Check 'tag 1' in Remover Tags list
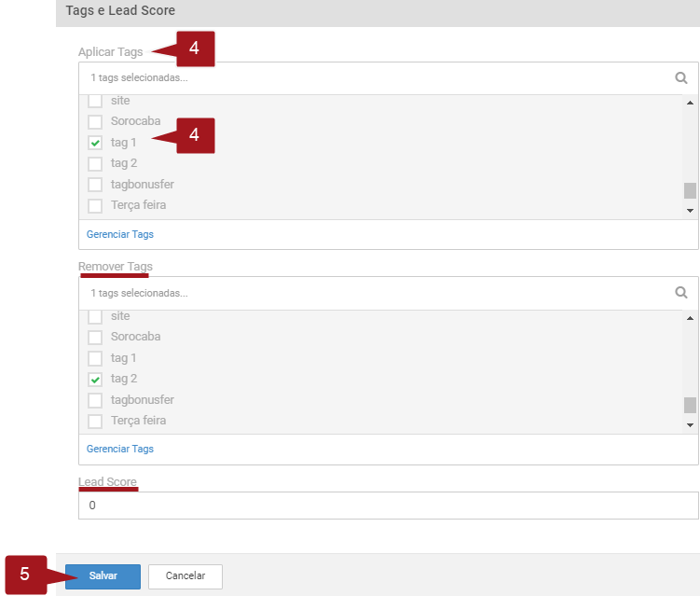 click(x=95, y=358)
